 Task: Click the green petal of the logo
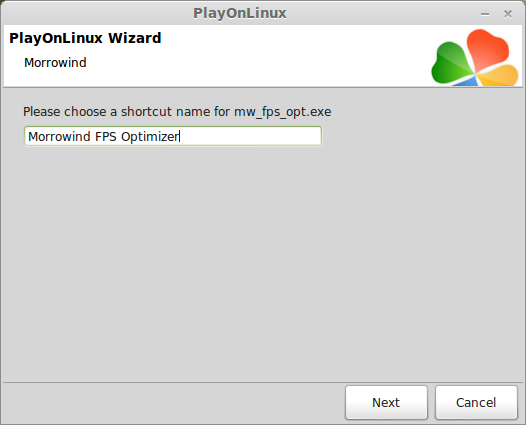pyautogui.click(x=451, y=64)
